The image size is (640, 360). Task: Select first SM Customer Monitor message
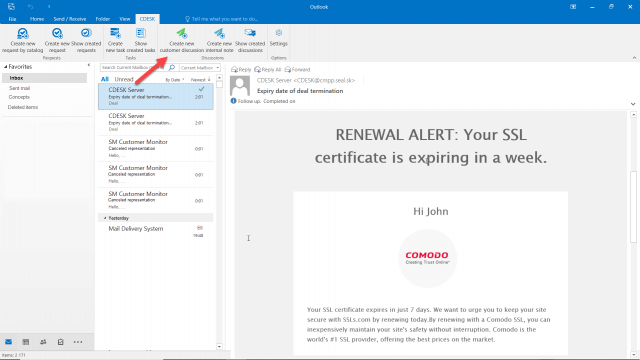pos(156,149)
